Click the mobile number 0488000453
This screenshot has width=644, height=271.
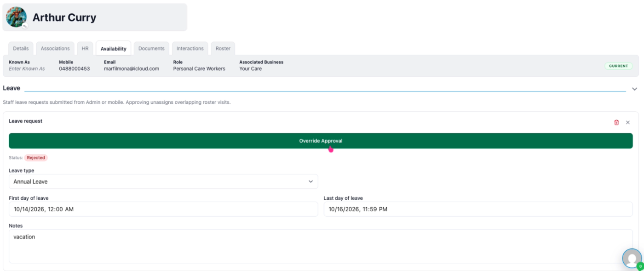(75, 69)
